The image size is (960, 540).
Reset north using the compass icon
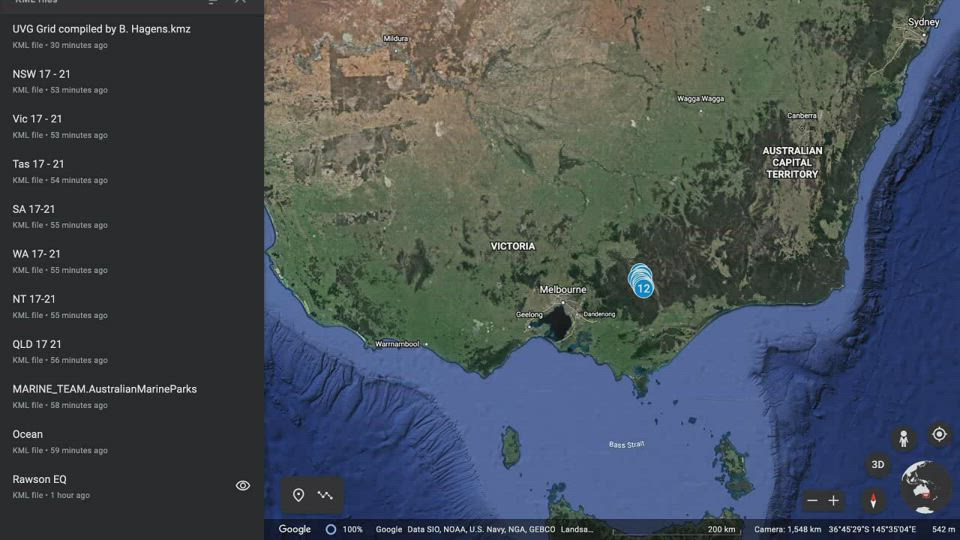[x=873, y=500]
